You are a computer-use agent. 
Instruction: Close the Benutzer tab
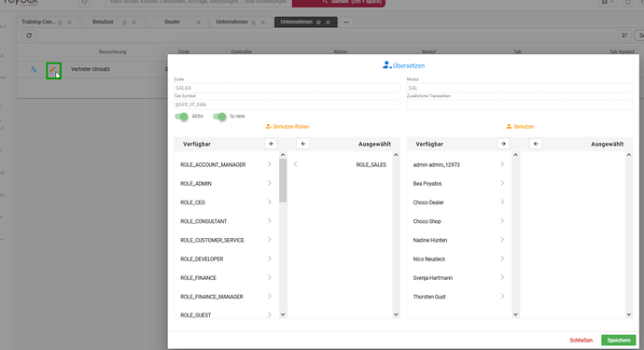(133, 22)
